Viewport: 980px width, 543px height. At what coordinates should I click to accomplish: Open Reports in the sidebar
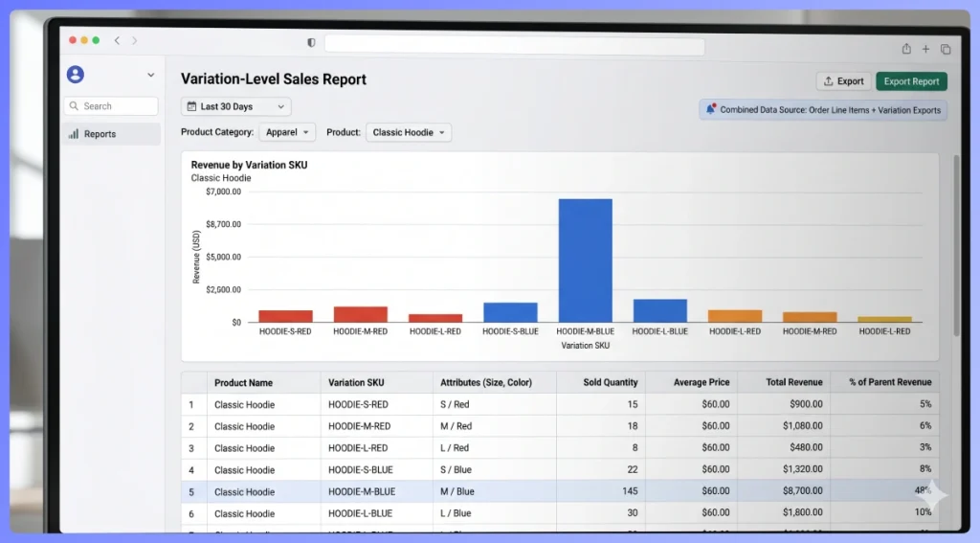111,134
